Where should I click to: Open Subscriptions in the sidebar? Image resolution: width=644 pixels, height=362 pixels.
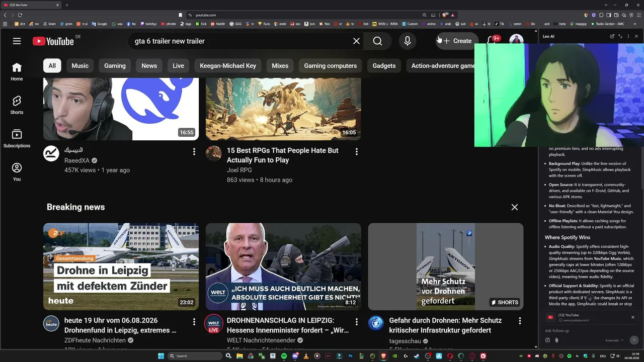pyautogui.click(x=17, y=138)
